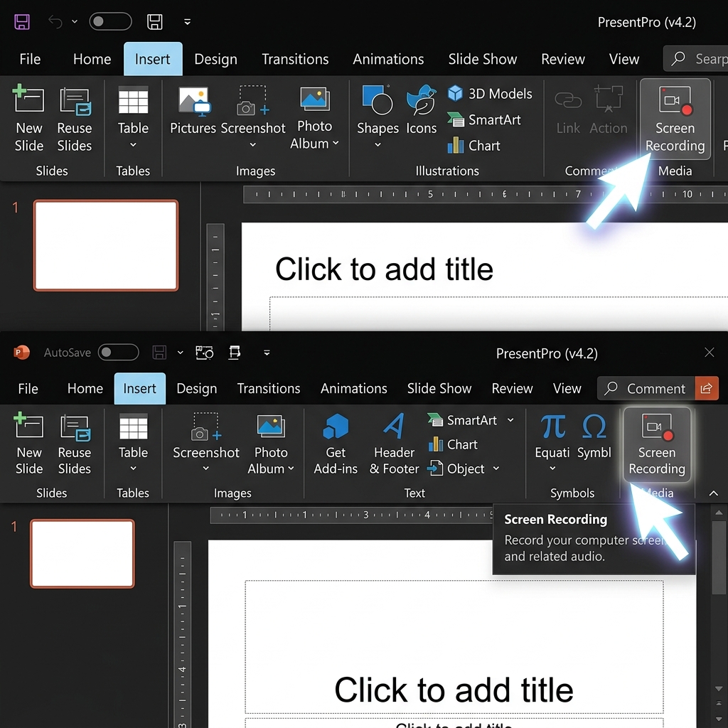Expand the undo dropdown in top window
The height and width of the screenshot is (728, 728).
[75, 22]
